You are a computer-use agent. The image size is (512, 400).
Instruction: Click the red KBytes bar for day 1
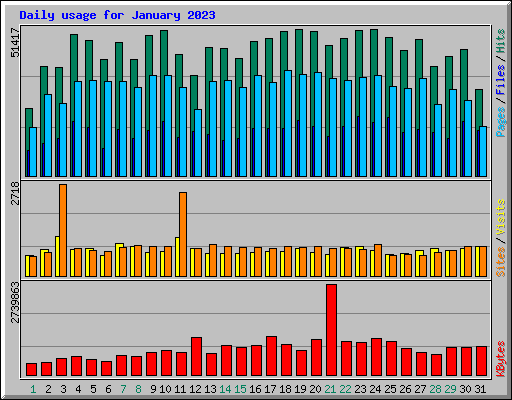tap(31, 370)
